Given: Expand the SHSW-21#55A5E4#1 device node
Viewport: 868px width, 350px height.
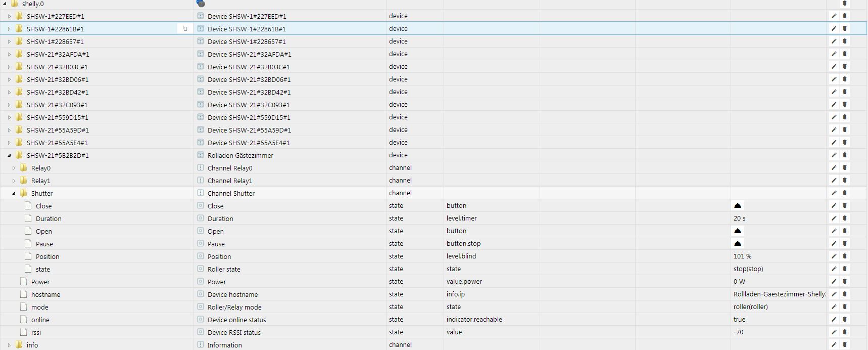Looking at the screenshot, I should pyautogui.click(x=9, y=143).
